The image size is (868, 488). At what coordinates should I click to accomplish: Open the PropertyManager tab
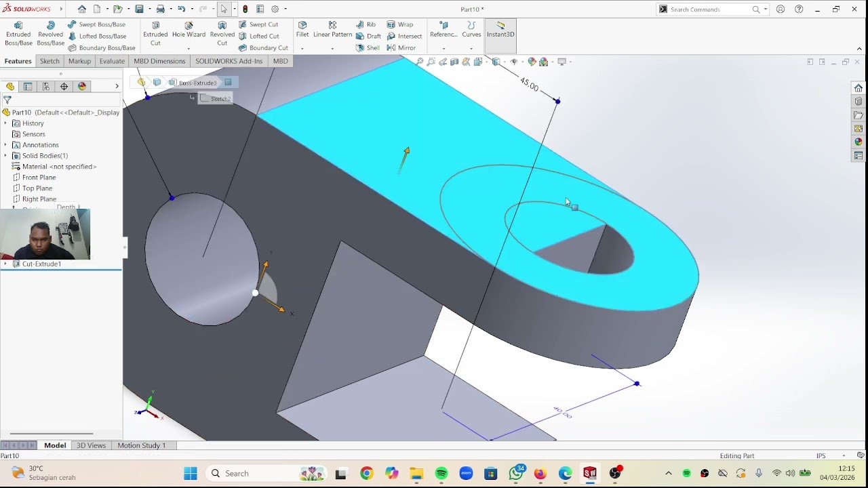[28, 86]
